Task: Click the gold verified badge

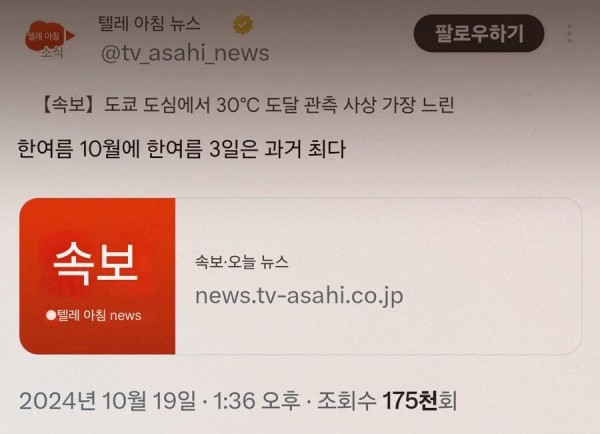Action: click(x=243, y=24)
